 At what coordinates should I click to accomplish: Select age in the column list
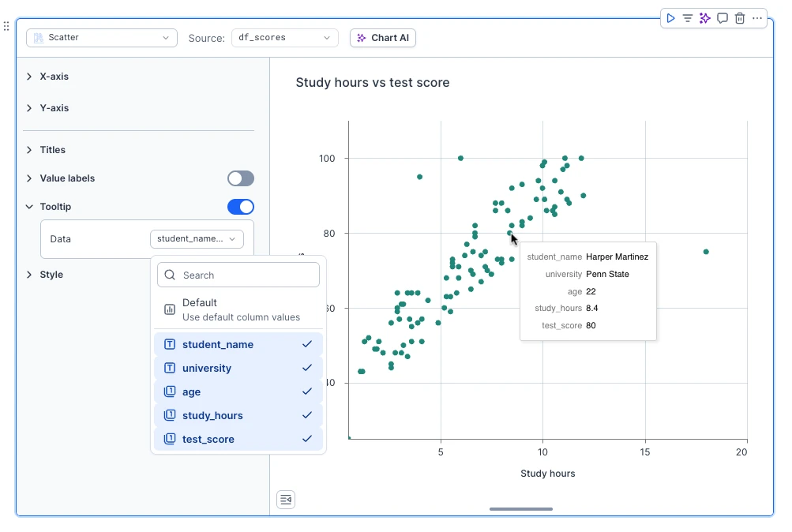[238, 392]
